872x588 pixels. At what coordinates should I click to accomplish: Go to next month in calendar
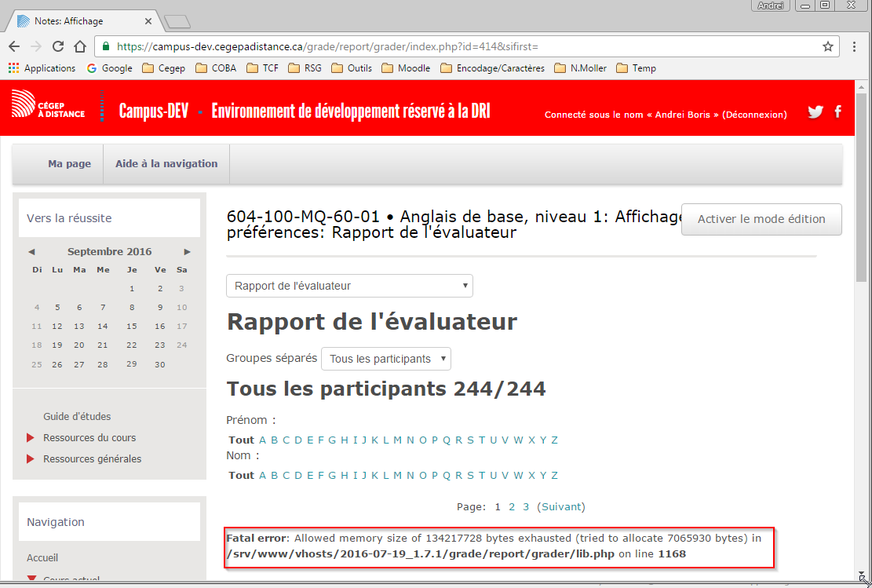[x=188, y=252]
